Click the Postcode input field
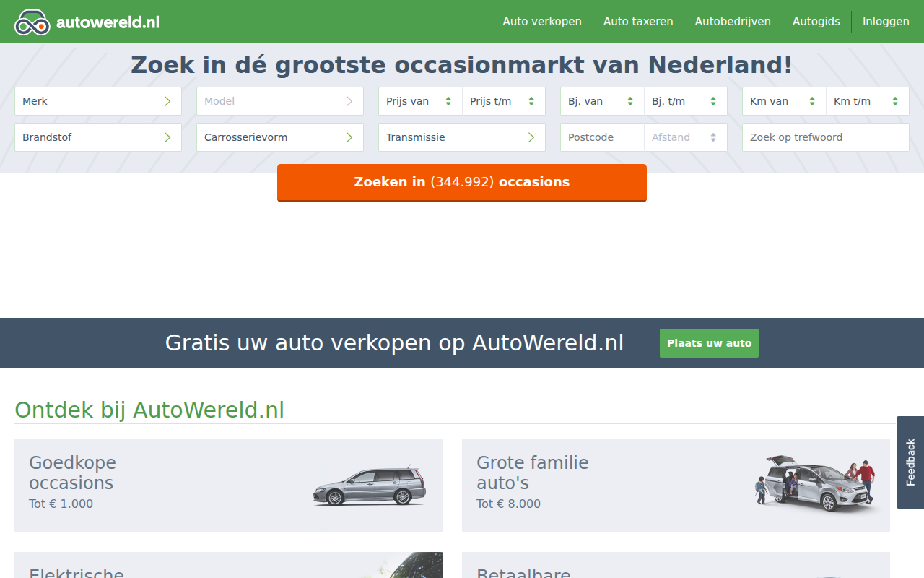The width and height of the screenshot is (924, 578). click(602, 137)
